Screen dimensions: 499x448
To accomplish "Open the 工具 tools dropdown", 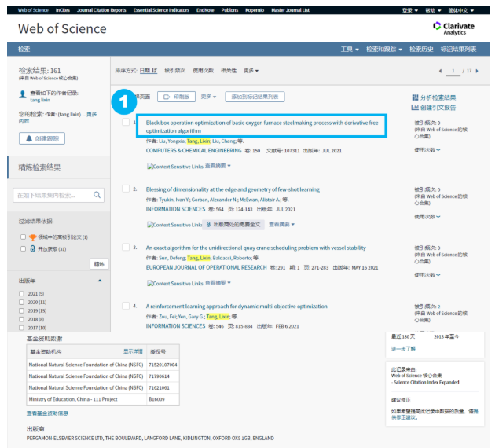I will point(350,50).
